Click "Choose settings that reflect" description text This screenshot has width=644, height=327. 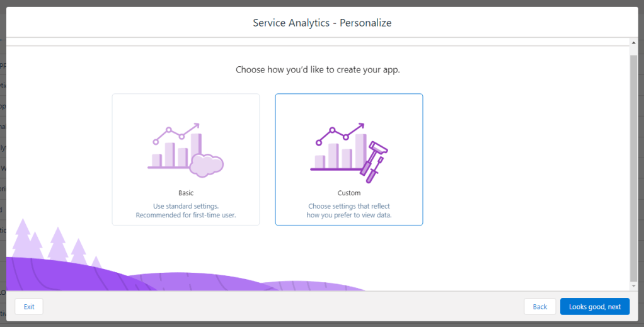click(349, 206)
